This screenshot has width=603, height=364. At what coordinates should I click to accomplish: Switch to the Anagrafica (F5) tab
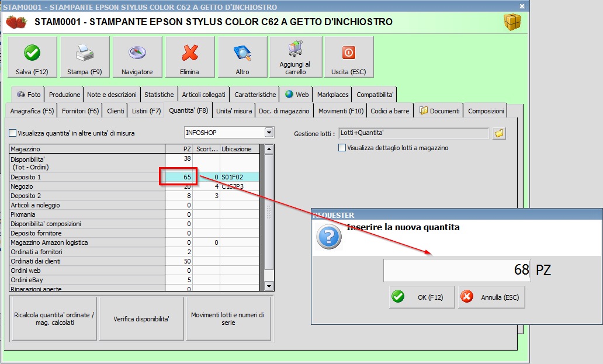coord(32,111)
